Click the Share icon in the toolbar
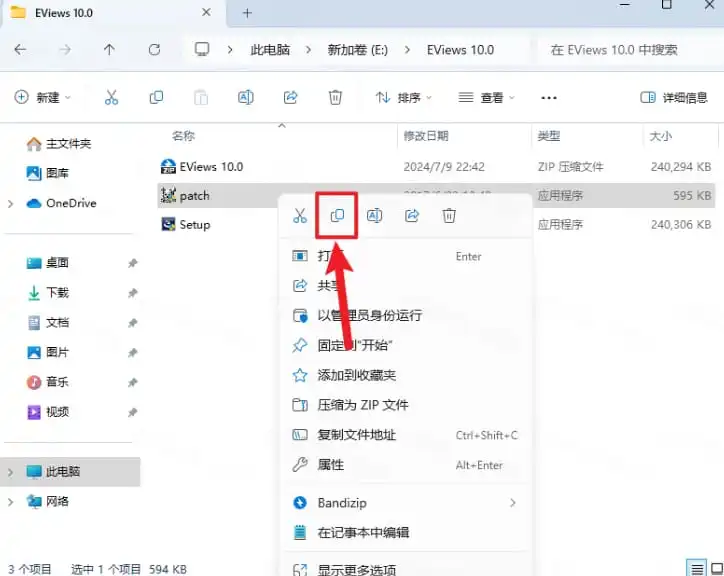724x576 pixels. [290, 97]
